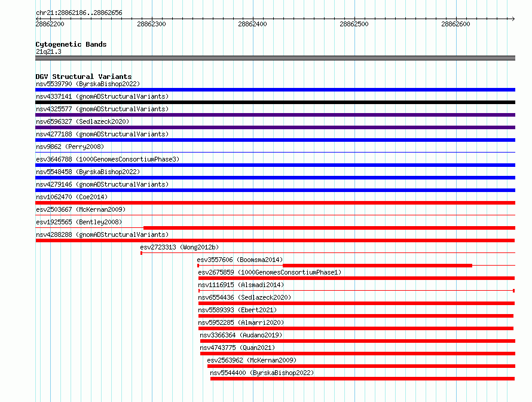Click the red bar under esv2675859
The height and width of the screenshot is (402, 532).
tap(357, 278)
